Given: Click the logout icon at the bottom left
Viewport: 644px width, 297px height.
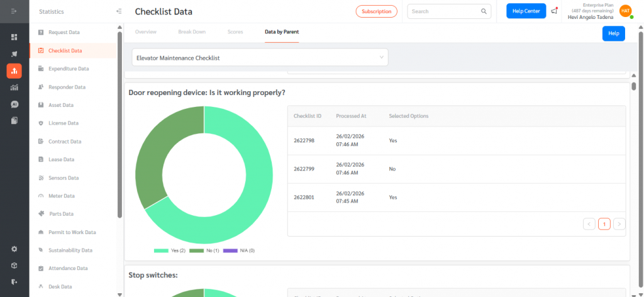Looking at the screenshot, I should tap(14, 281).
